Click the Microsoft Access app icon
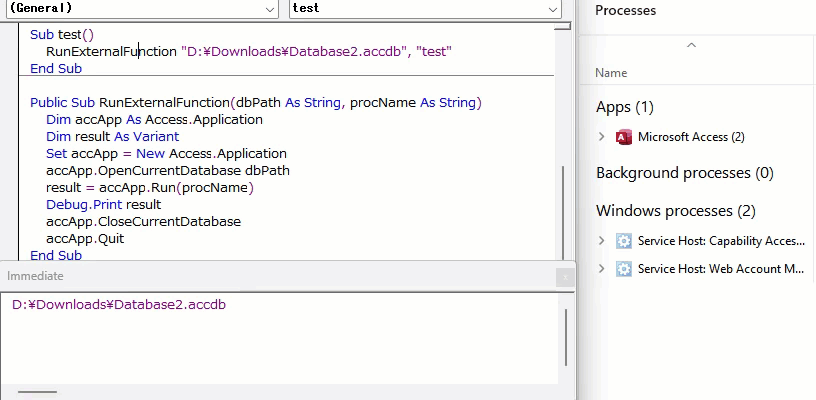Viewport: 816px width, 400px height. pyautogui.click(x=623, y=137)
